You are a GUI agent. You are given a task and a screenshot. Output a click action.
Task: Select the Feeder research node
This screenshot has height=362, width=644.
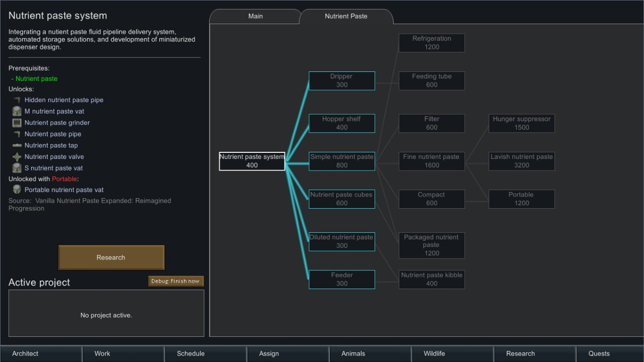pyautogui.click(x=342, y=279)
